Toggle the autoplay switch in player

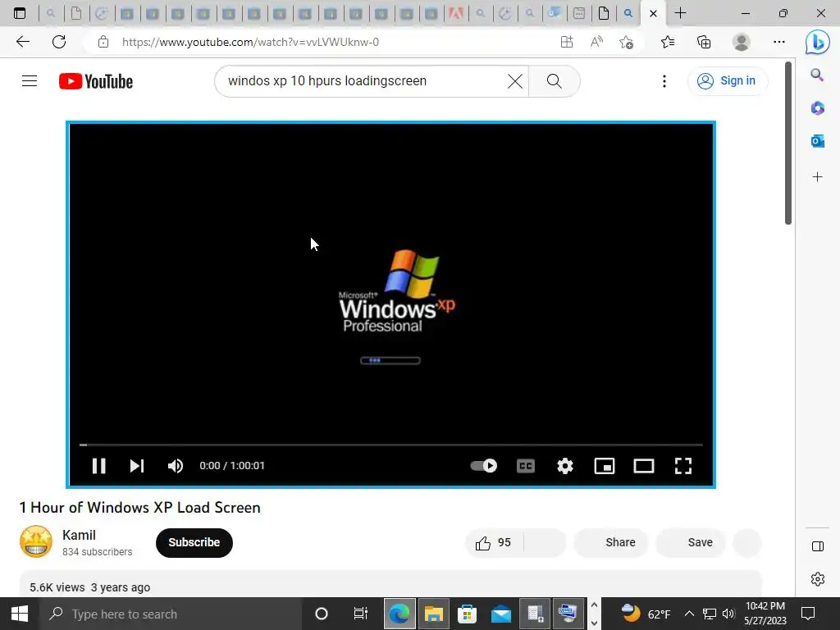tap(484, 466)
